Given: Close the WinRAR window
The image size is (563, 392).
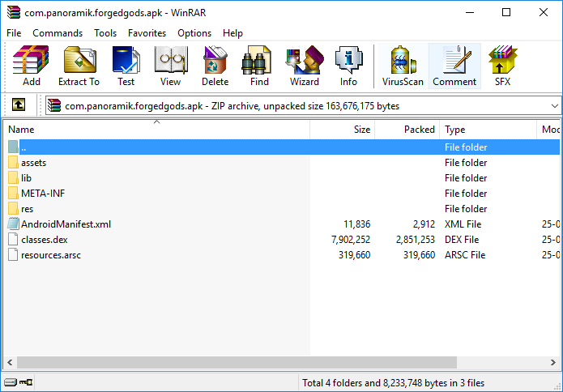Looking at the screenshot, I should pyautogui.click(x=544, y=13).
